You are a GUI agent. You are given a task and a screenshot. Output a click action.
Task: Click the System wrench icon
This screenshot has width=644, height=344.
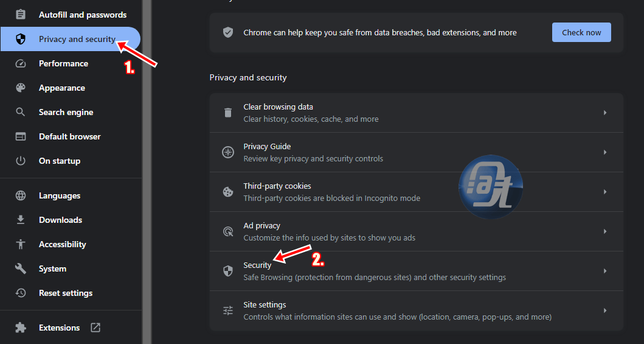click(x=20, y=269)
